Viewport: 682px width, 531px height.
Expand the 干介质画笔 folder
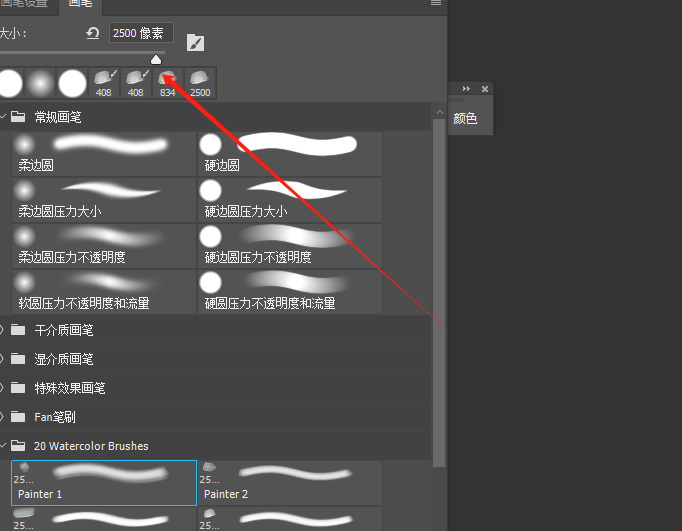tap(2, 330)
